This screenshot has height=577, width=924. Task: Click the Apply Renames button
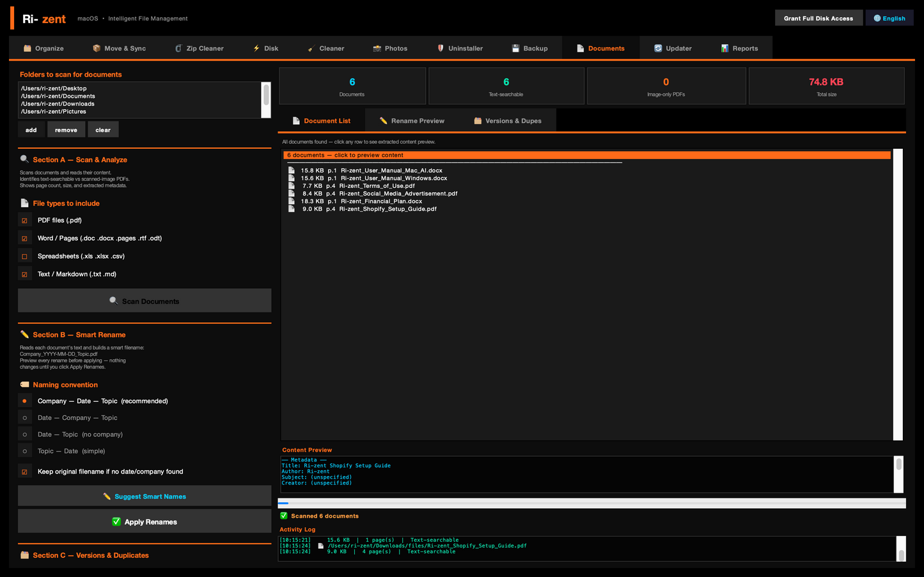point(145,521)
